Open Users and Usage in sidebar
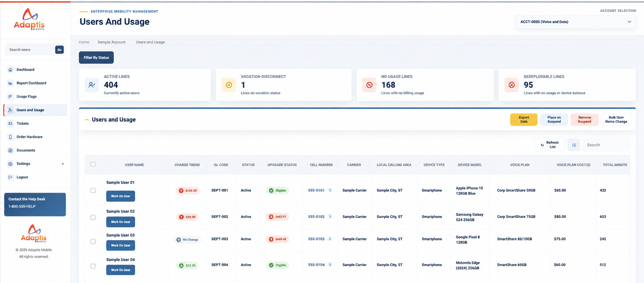Image resolution: width=644 pixels, height=283 pixels. tap(35, 110)
